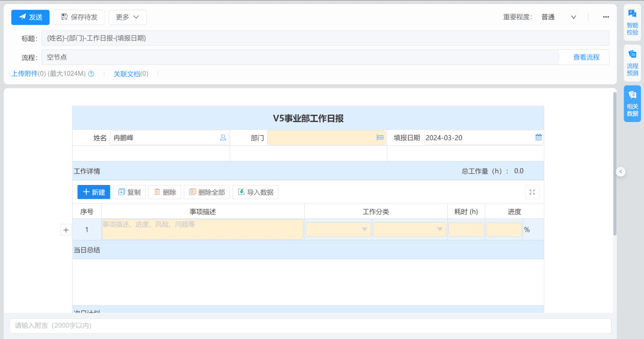This screenshot has width=644, height=339.
Task: Click the 工作详情 section header
Action: pos(87,171)
